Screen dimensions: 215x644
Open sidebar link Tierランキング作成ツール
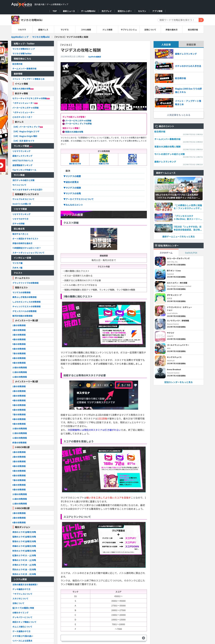tap(24, 170)
